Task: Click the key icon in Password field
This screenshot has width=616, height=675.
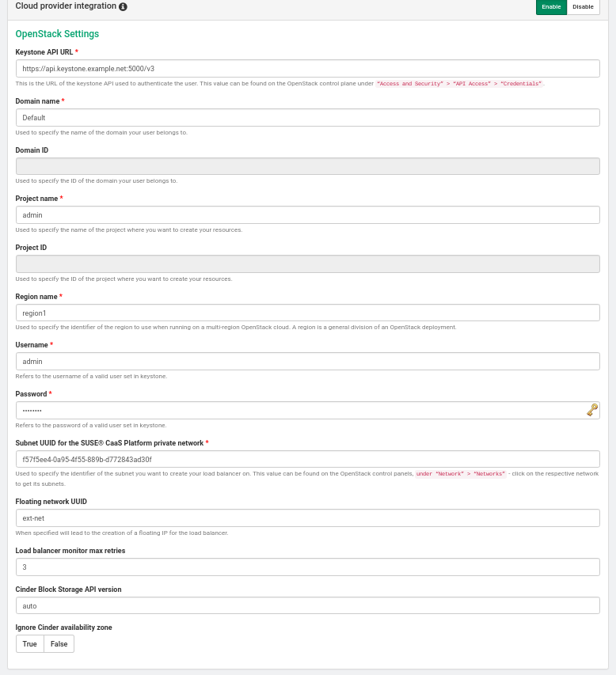Action: tap(591, 410)
